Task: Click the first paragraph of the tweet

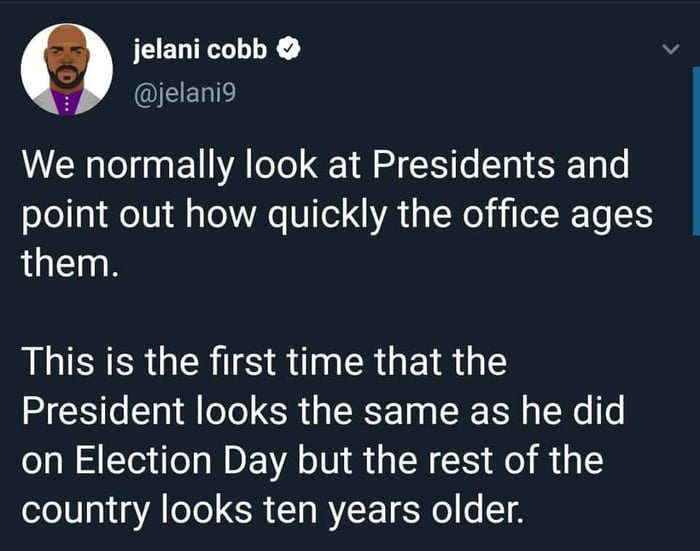Action: coord(337,214)
